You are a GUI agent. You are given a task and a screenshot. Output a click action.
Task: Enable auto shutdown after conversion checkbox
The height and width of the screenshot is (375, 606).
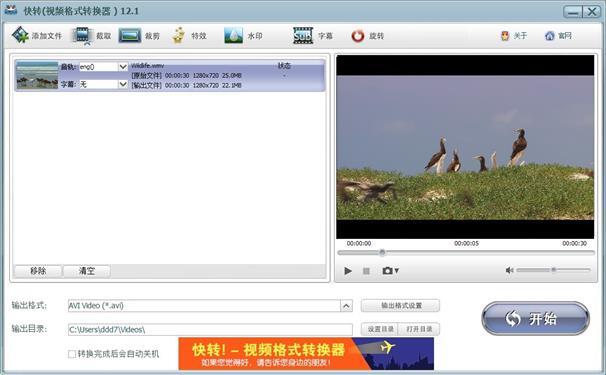coord(72,354)
